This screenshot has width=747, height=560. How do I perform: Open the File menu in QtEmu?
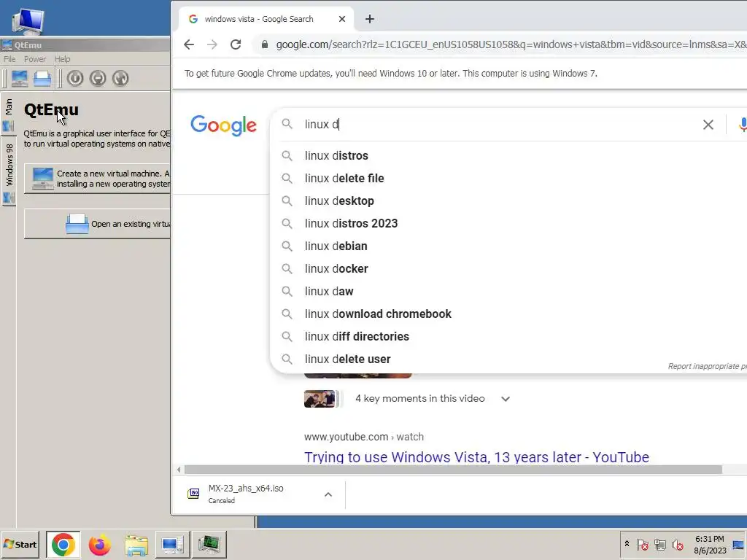[9, 59]
